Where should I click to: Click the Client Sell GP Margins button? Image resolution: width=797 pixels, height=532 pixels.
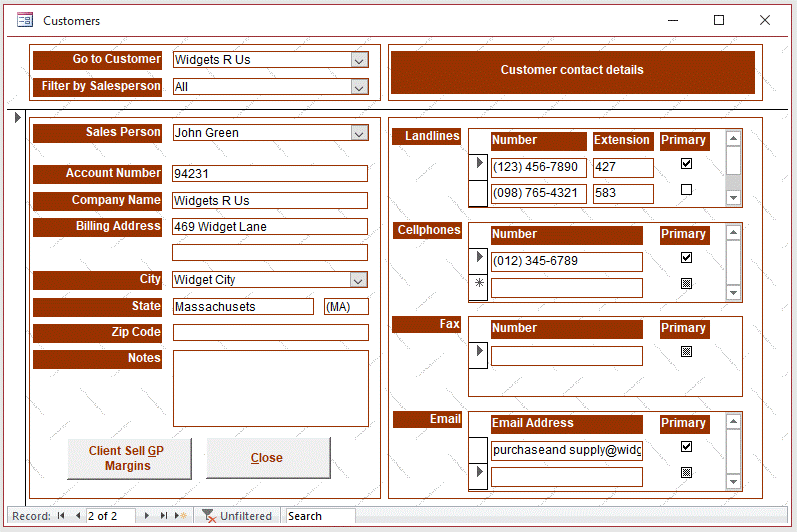tap(129, 458)
